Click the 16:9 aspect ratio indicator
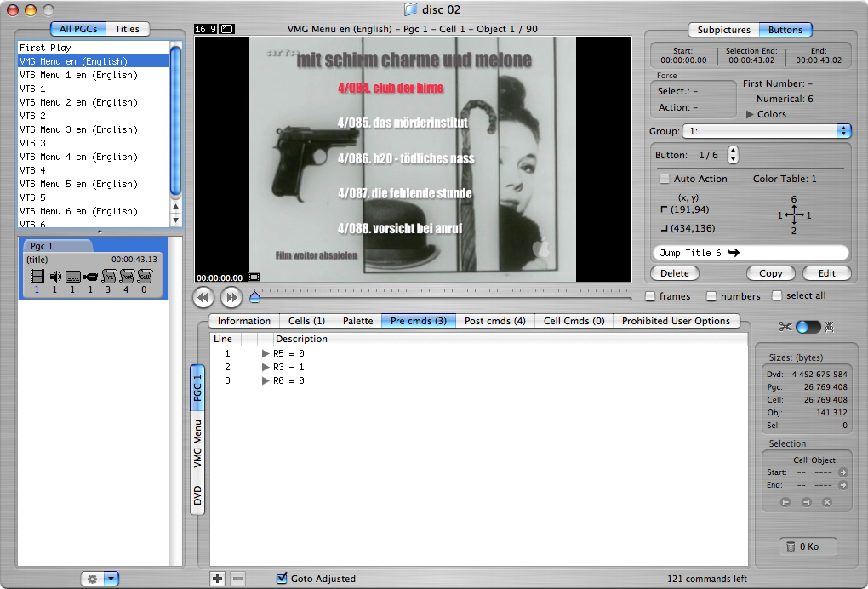The width and height of the screenshot is (868, 589). pyautogui.click(x=205, y=29)
